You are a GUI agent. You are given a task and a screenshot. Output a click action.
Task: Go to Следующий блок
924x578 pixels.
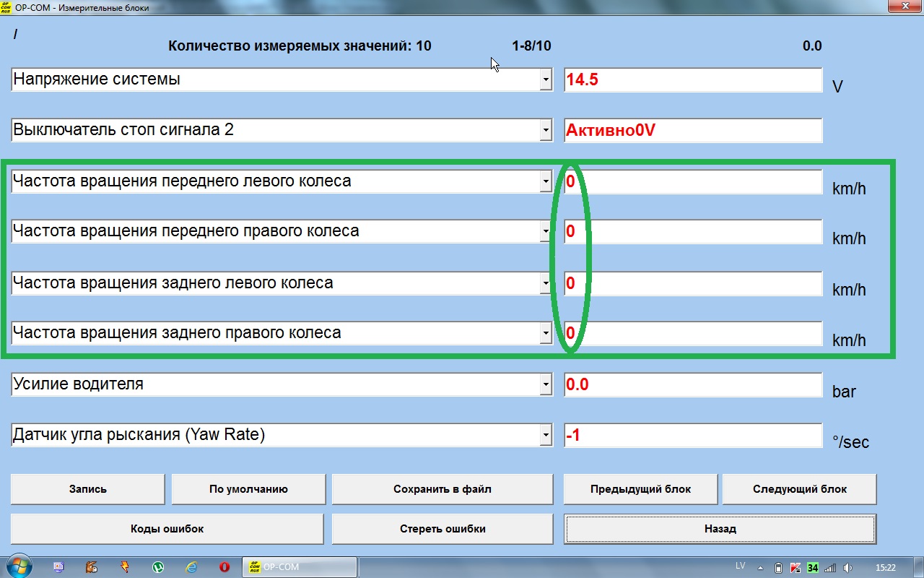tap(800, 489)
